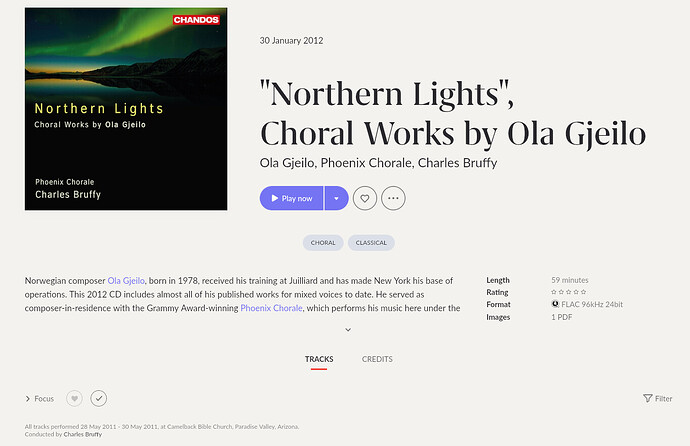Open the three-dots more options menu
The height and width of the screenshot is (446, 690).
[393, 198]
